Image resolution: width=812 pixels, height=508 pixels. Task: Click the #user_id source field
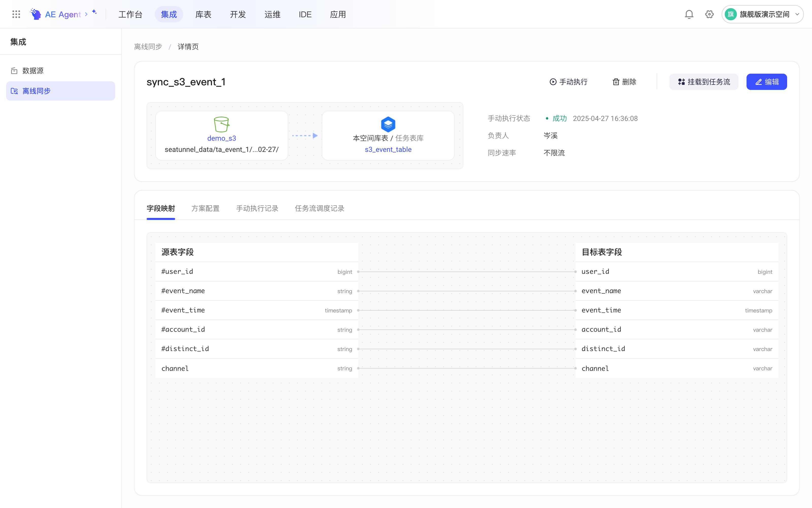point(257,272)
